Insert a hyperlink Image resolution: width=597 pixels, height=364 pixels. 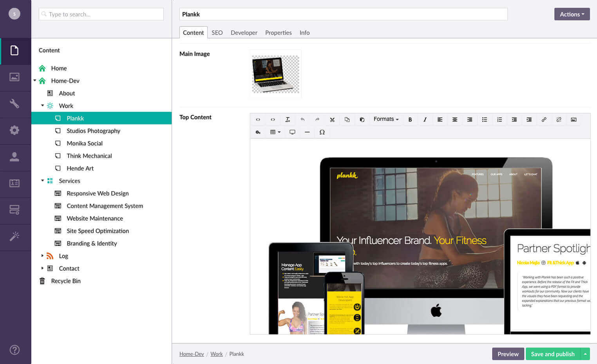pyautogui.click(x=544, y=120)
